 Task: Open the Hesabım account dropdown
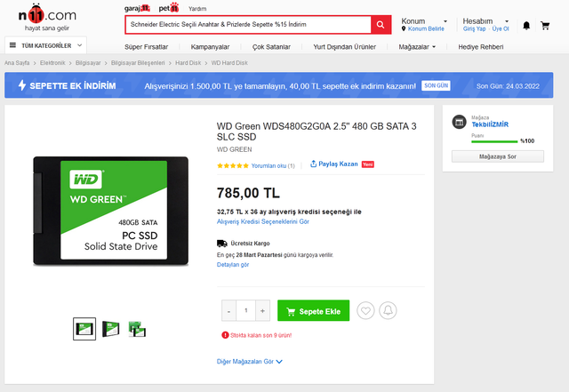click(483, 20)
